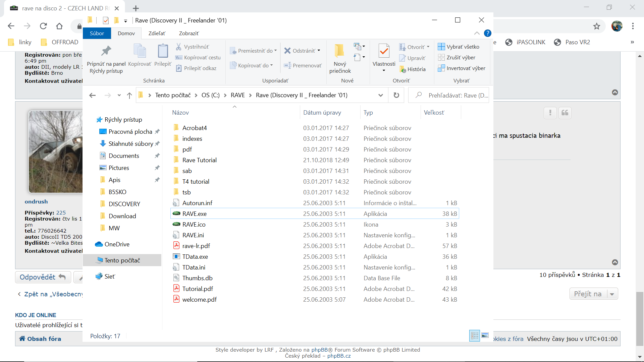
Task: Click the Properties checkmark icon
Action: click(384, 51)
